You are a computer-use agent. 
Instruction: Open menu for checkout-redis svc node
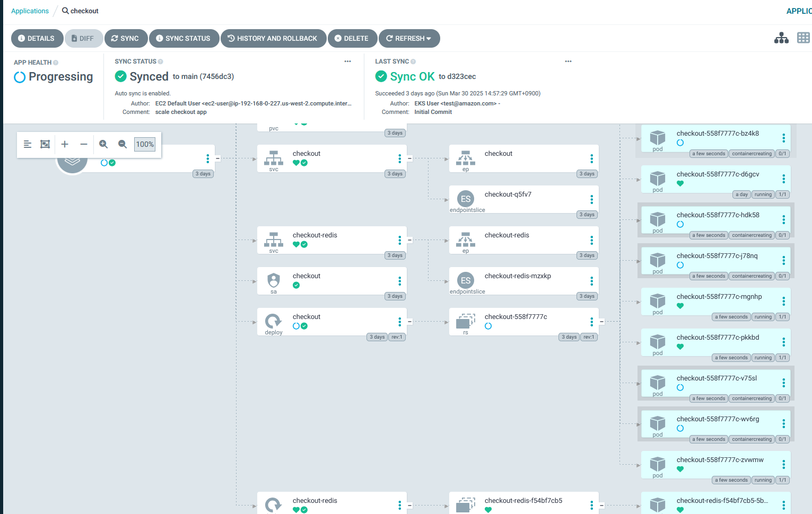click(x=399, y=240)
